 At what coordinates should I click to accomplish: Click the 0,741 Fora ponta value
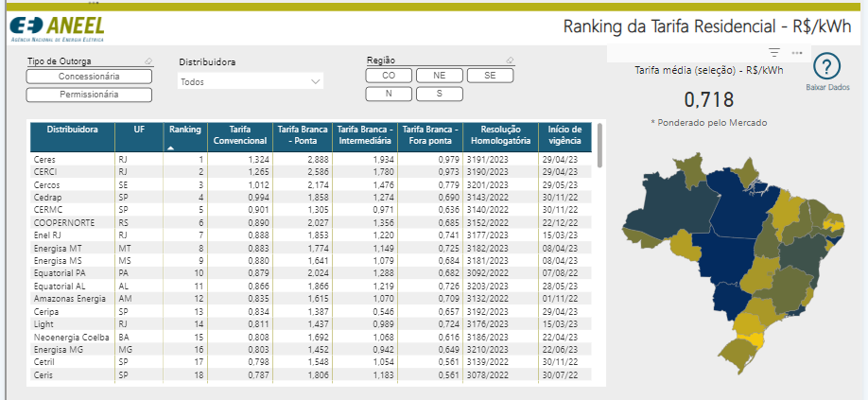[x=448, y=235]
